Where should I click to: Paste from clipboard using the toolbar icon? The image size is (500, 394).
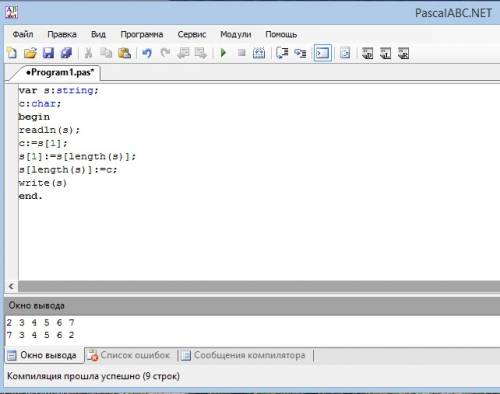click(x=124, y=53)
